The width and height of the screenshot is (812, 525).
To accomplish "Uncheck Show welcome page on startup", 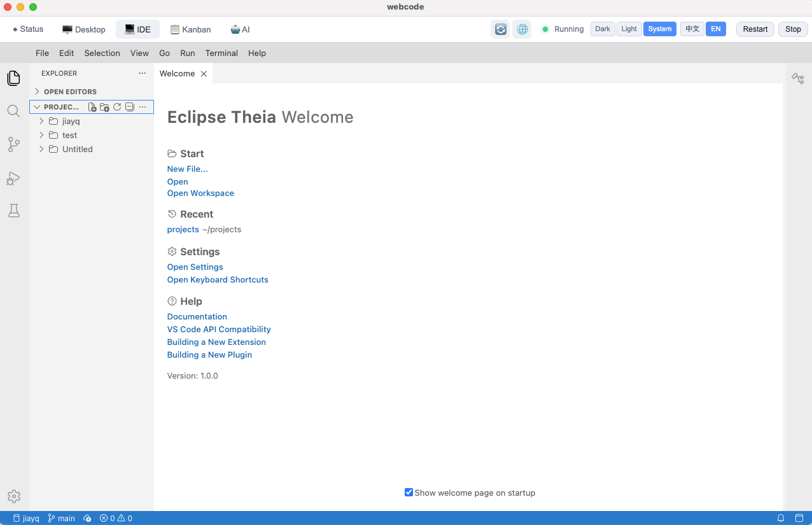I will coord(409,493).
